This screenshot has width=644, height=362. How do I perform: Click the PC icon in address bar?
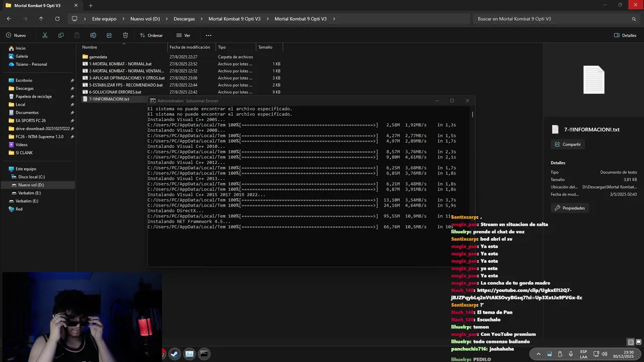click(74, 19)
